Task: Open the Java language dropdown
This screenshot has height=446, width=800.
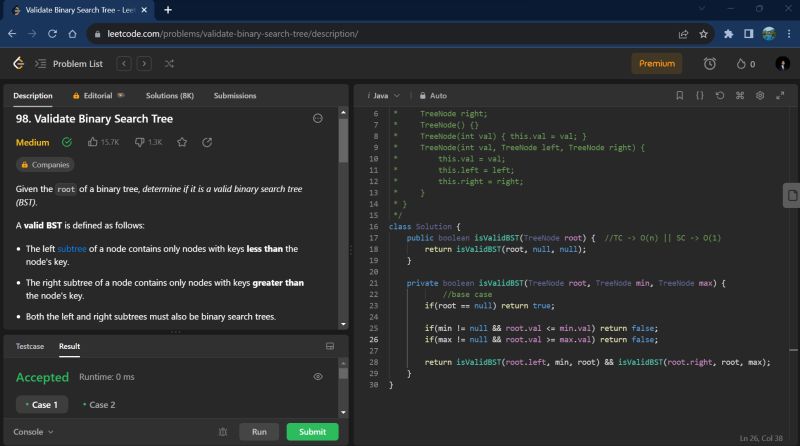Action: click(x=380, y=96)
